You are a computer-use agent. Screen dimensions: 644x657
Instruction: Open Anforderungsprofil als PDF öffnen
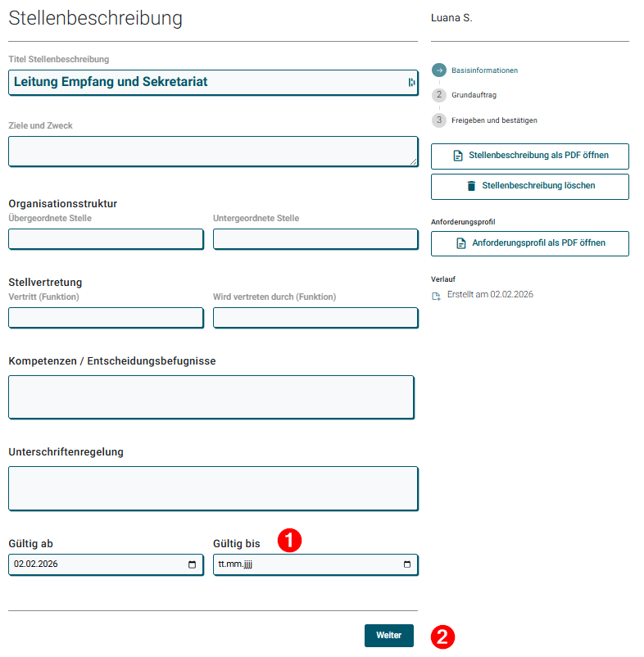pos(529,243)
